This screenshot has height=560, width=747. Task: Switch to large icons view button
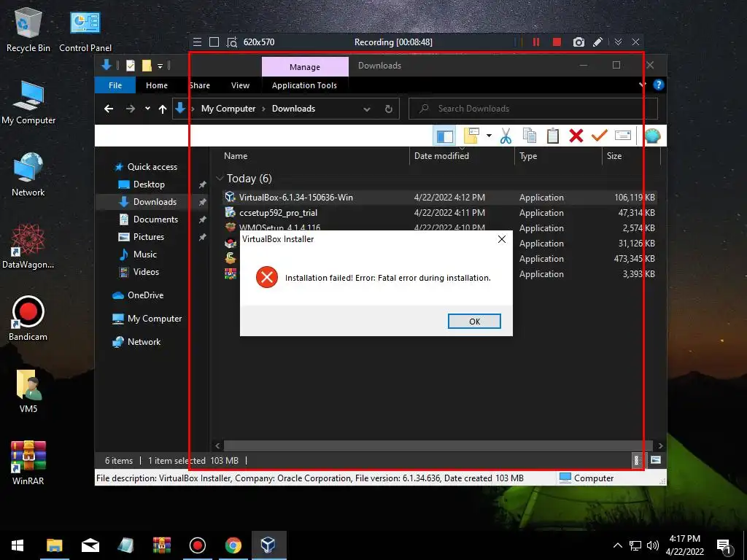pyautogui.click(x=656, y=460)
